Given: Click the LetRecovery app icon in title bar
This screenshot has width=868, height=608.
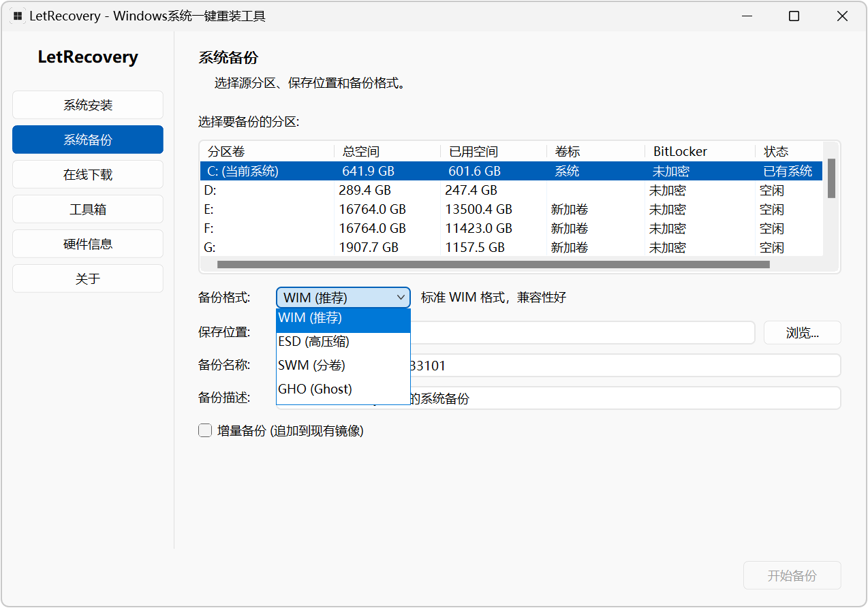Looking at the screenshot, I should tap(18, 16).
